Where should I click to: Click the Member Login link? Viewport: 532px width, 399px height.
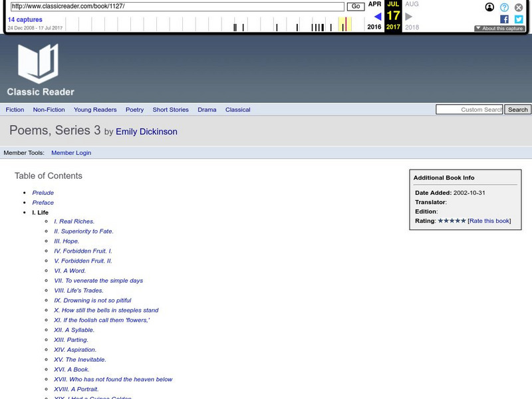point(71,153)
